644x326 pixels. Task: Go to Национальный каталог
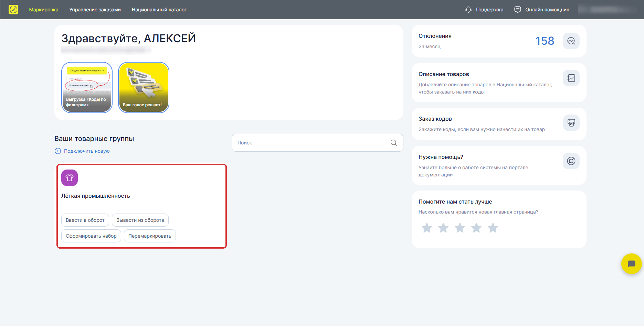click(x=159, y=10)
